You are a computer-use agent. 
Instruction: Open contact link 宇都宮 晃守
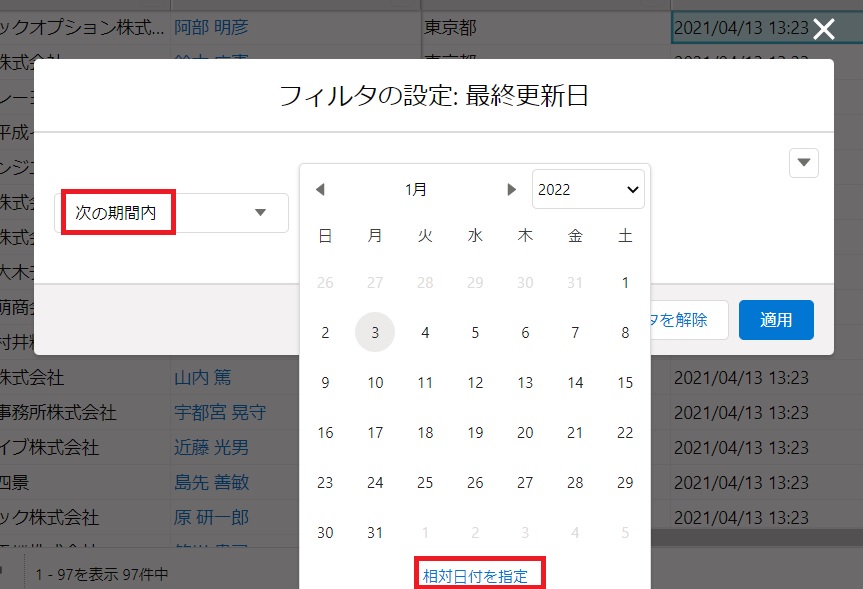220,412
